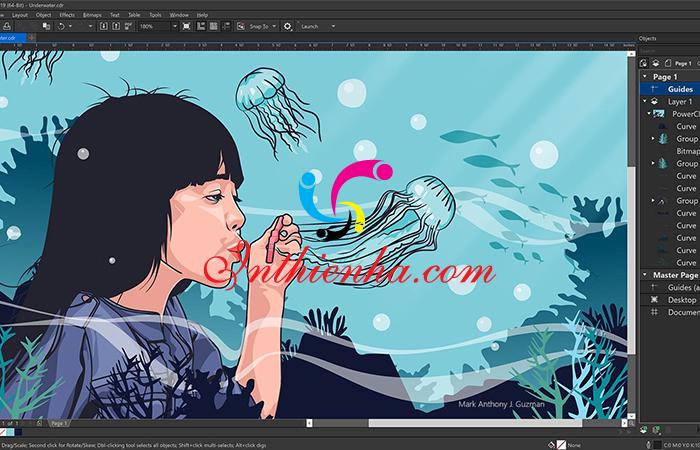Select the Bitmap object row
Viewport: 700px width, 450px height.
(x=670, y=151)
